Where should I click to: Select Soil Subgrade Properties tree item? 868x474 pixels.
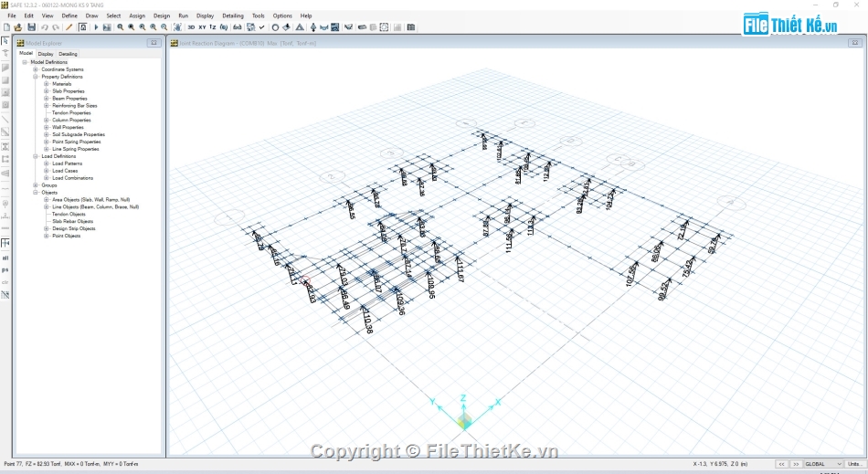click(79, 134)
